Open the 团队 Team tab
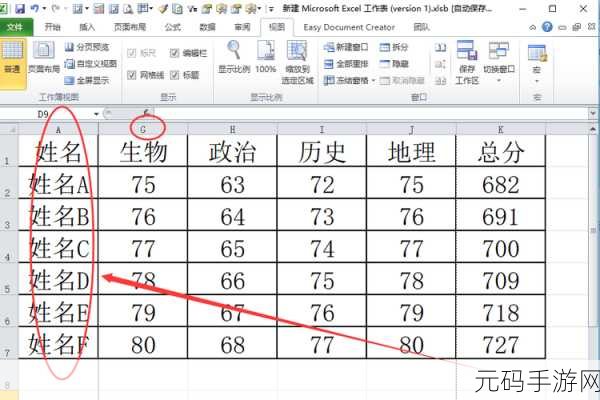This screenshot has height=400, width=600. click(x=421, y=27)
